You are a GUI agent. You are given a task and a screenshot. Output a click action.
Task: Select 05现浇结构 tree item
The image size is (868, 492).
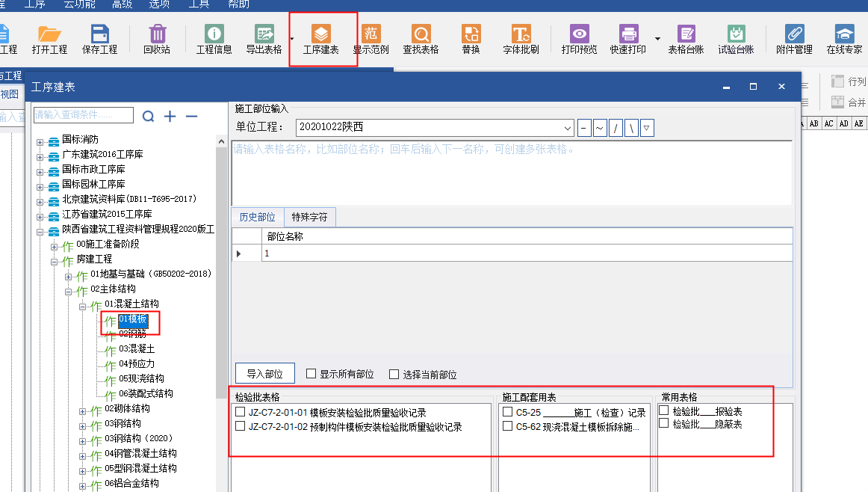coord(141,378)
